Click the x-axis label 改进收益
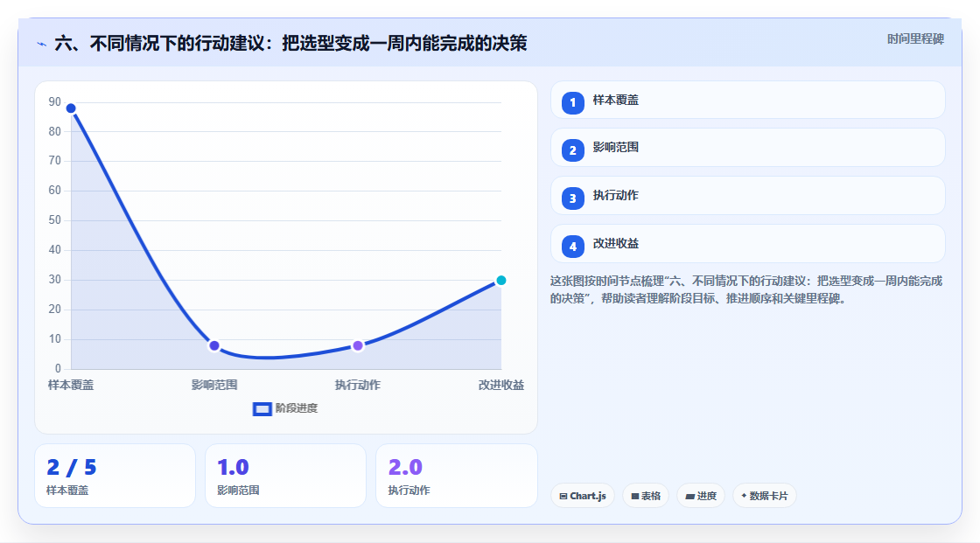The width and height of the screenshot is (980, 543). pos(501,385)
